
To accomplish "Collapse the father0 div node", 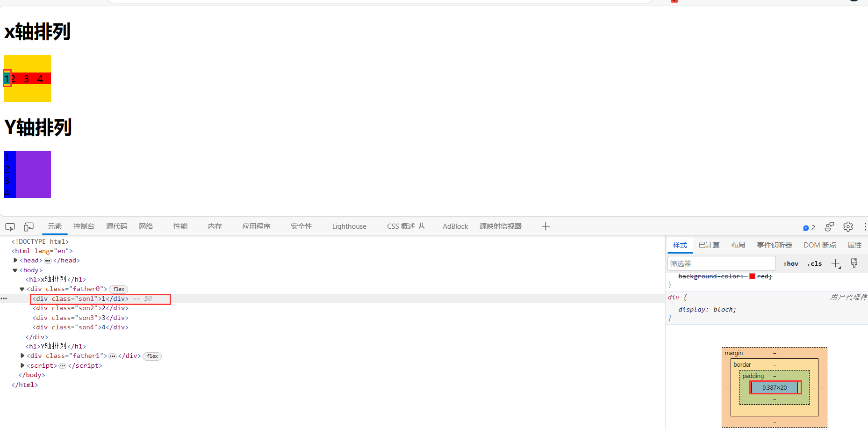I will [x=22, y=289].
